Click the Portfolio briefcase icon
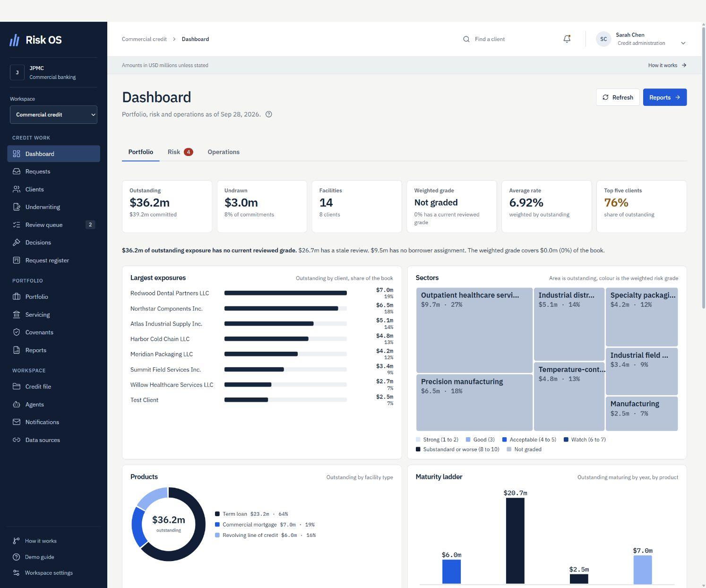Viewport: 706px width, 588px height. (17, 297)
